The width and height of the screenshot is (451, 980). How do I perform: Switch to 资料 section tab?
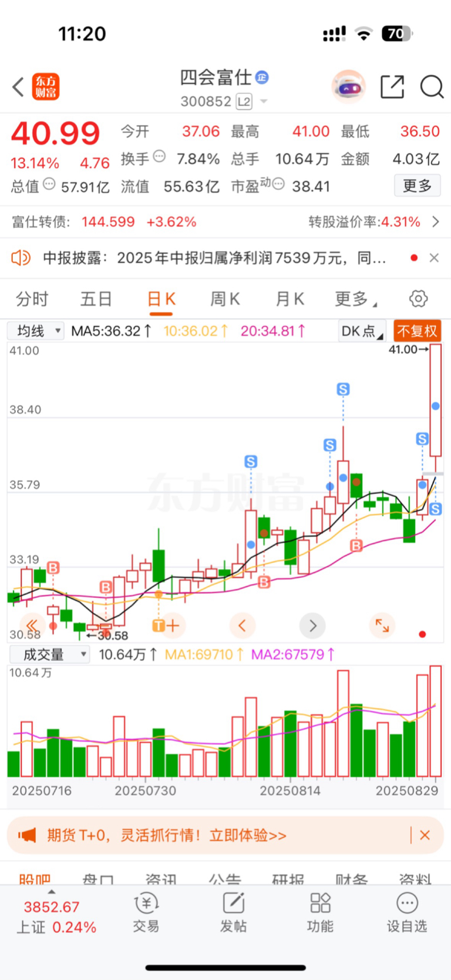point(415,879)
